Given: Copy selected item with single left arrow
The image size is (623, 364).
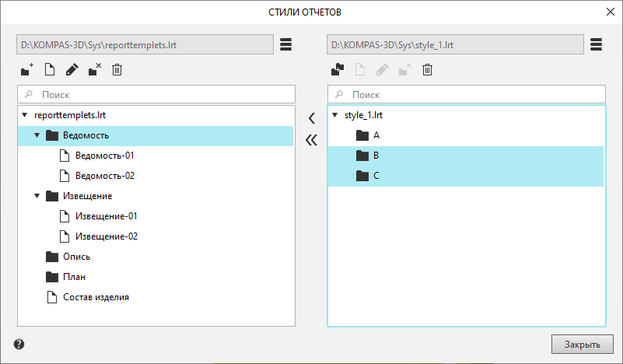Looking at the screenshot, I should 312,118.
